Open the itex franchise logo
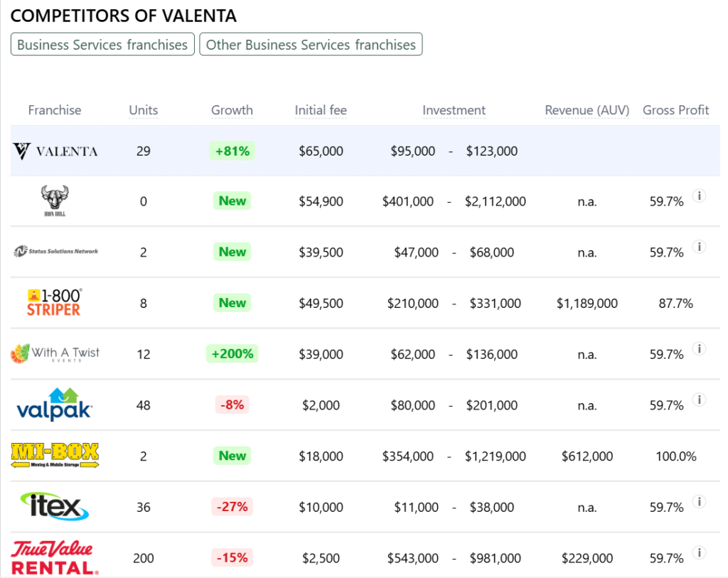Image resolution: width=728 pixels, height=578 pixels. [x=54, y=506]
